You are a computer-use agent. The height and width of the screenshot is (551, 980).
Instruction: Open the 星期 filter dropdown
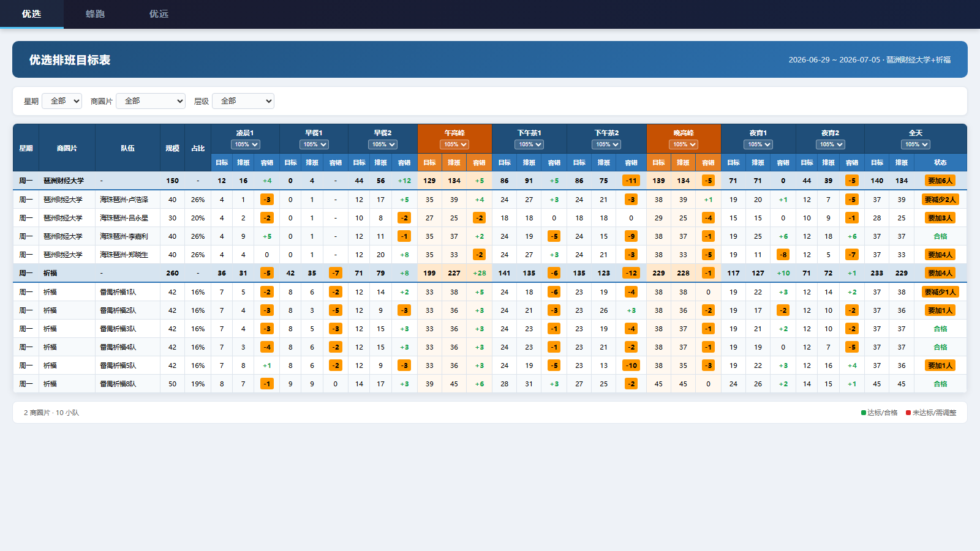(x=62, y=101)
